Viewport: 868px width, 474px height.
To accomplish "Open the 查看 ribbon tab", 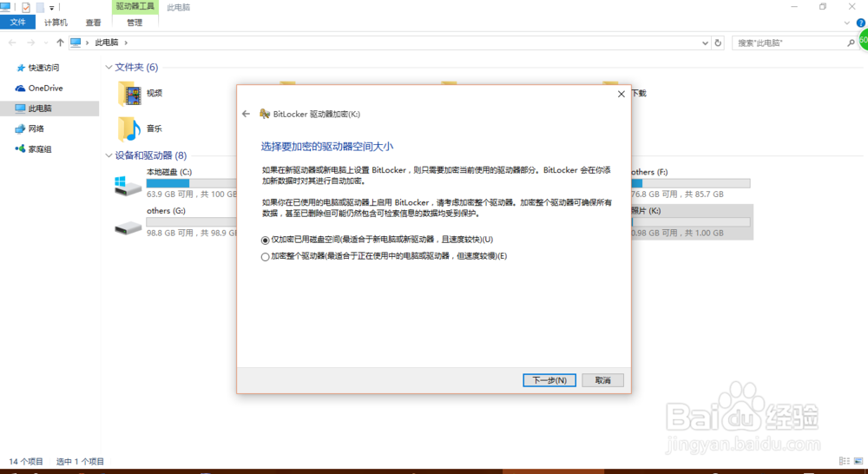I will point(94,23).
